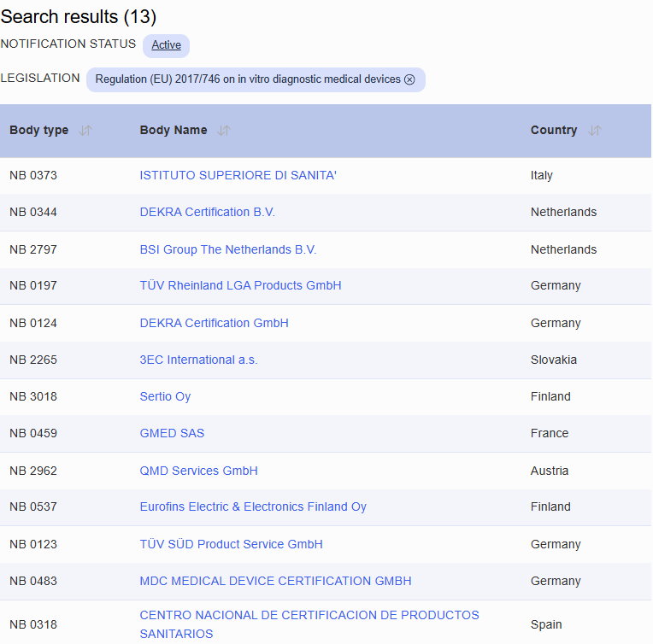This screenshot has width=653, height=644.
Task: Click Germany in the TÜV SÜD row
Action: pos(556,544)
